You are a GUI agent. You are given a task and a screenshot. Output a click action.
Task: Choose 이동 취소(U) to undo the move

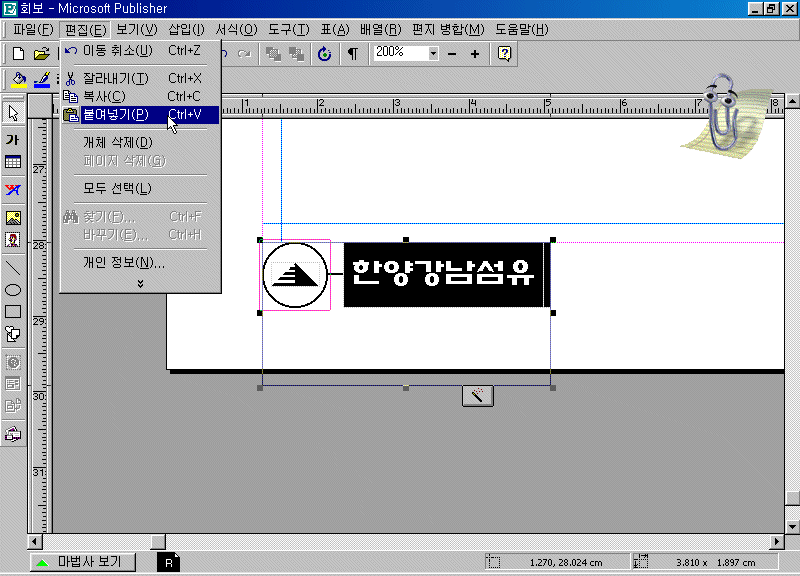coord(140,51)
